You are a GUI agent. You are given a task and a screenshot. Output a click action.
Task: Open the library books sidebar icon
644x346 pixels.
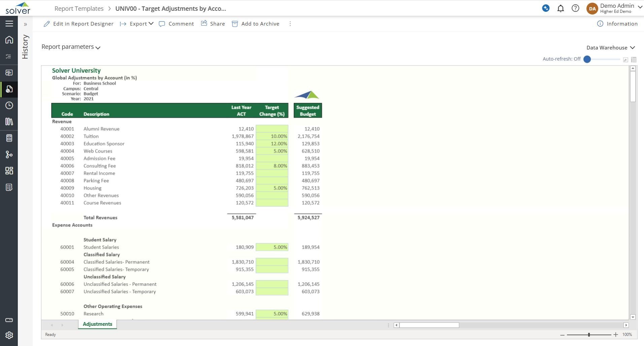click(x=9, y=122)
